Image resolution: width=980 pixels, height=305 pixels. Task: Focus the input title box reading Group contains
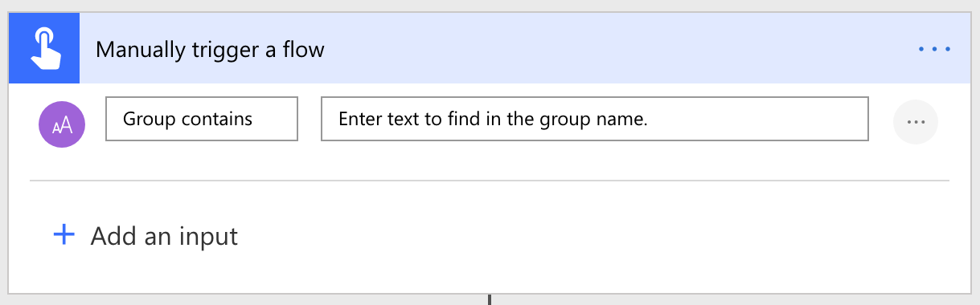(202, 119)
